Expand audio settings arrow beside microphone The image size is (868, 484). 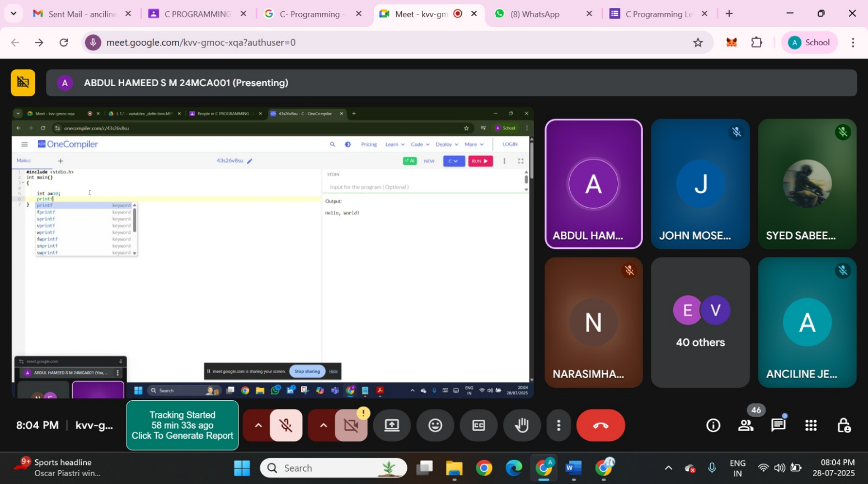point(258,426)
